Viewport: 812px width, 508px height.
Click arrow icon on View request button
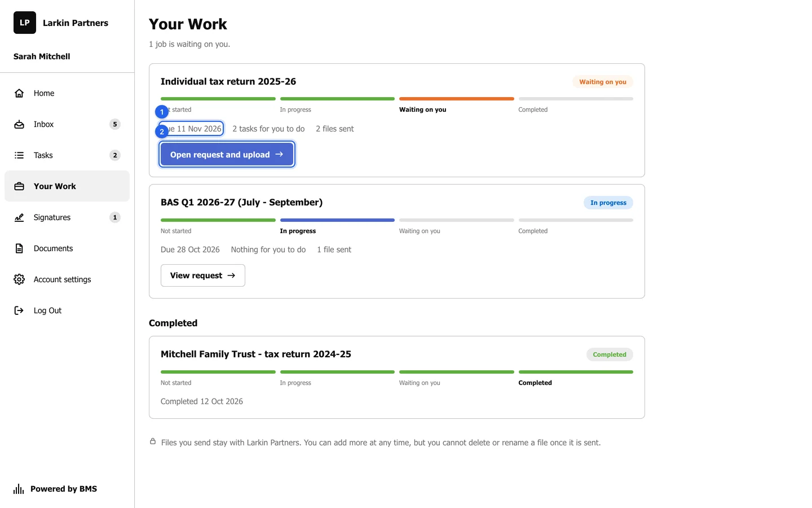231,275
